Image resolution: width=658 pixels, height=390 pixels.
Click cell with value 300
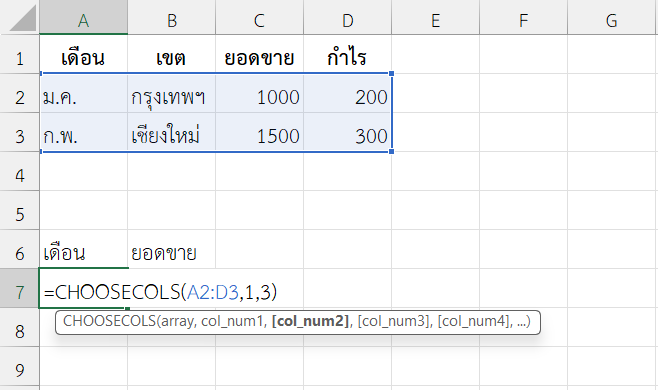pos(347,132)
